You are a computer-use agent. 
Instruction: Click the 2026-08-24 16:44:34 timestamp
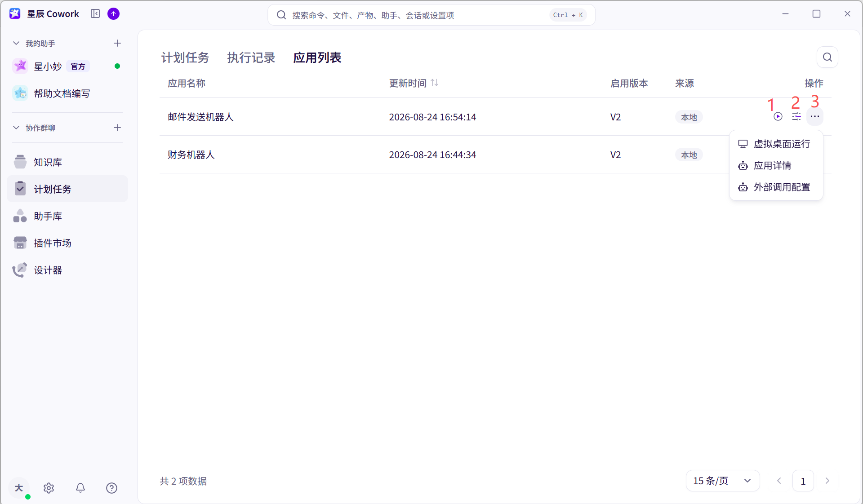[x=432, y=155]
